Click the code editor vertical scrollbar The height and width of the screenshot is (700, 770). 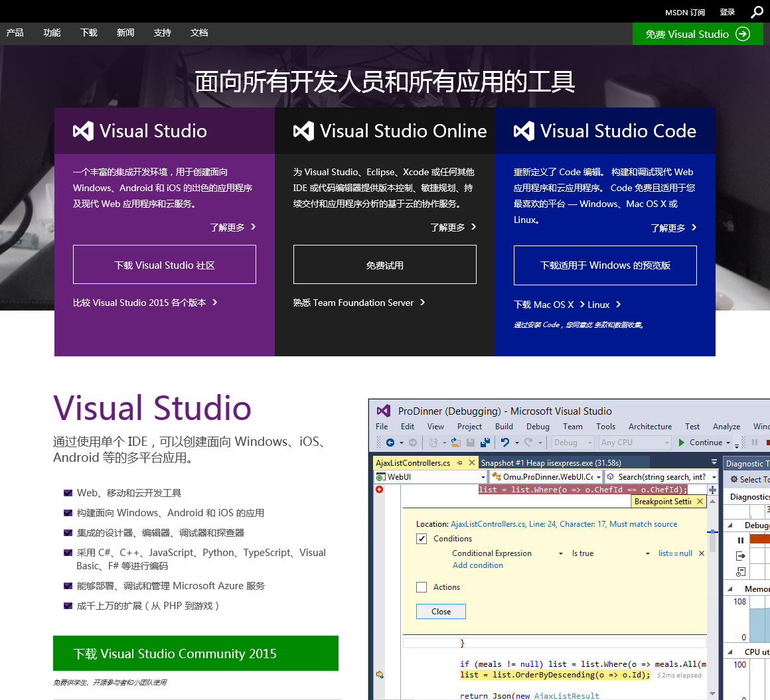[713, 597]
